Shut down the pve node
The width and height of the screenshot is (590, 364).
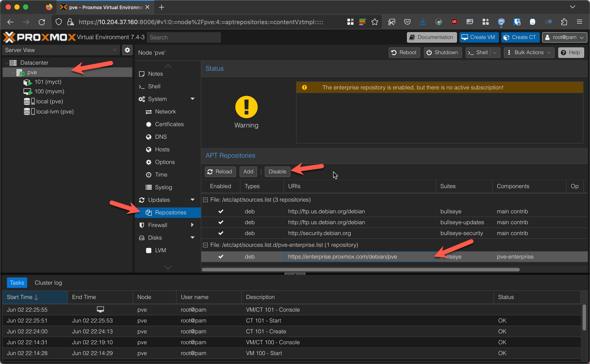[443, 52]
